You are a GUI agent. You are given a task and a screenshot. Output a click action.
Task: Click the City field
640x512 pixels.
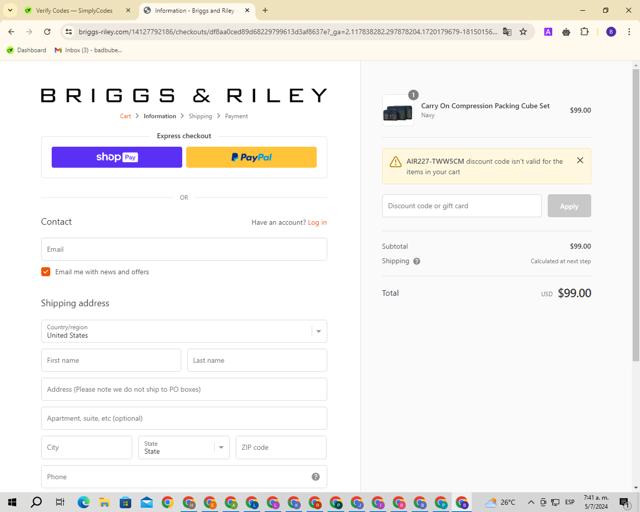pyautogui.click(x=87, y=447)
